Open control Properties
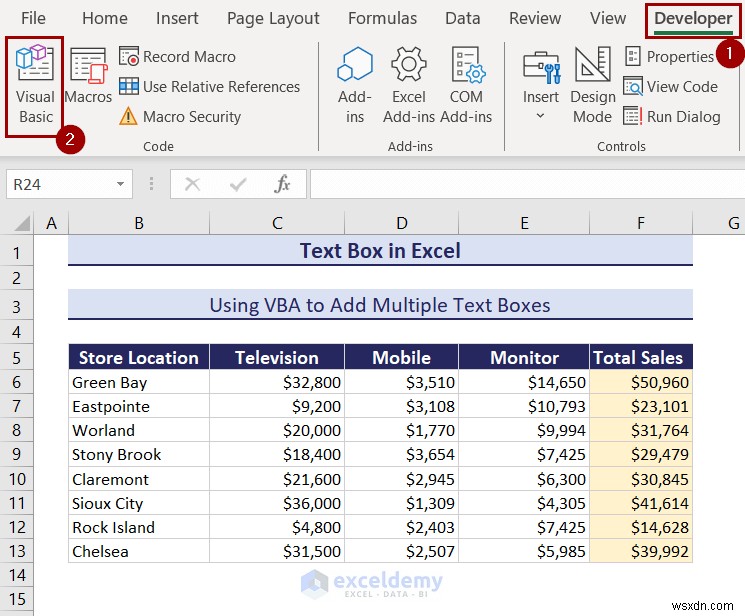 point(669,57)
